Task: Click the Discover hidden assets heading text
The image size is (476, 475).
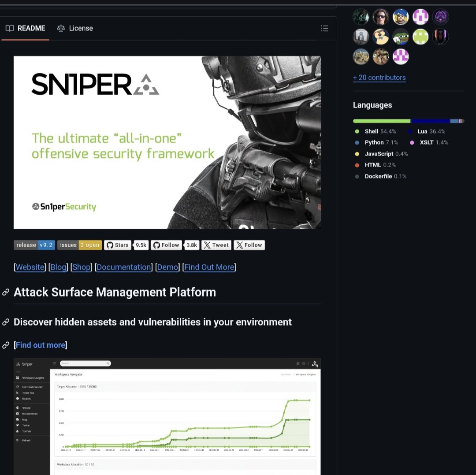Action: pyautogui.click(x=152, y=322)
